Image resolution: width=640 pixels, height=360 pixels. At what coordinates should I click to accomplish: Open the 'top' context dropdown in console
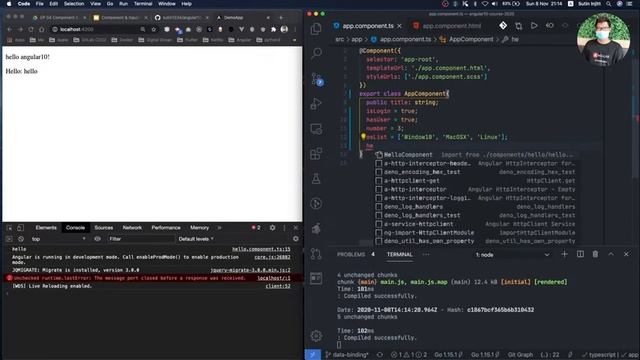pyautogui.click(x=58, y=239)
